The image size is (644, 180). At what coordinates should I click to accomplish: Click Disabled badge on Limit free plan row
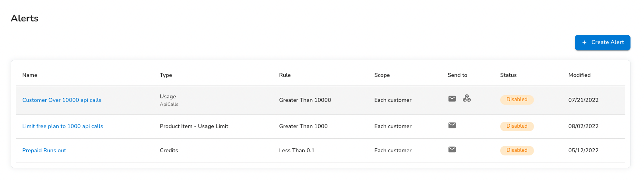(517, 126)
